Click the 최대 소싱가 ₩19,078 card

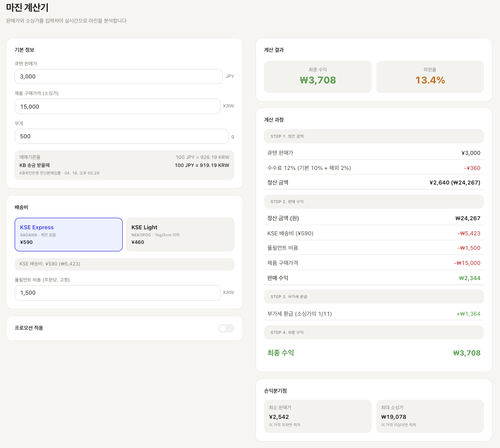[430, 416]
